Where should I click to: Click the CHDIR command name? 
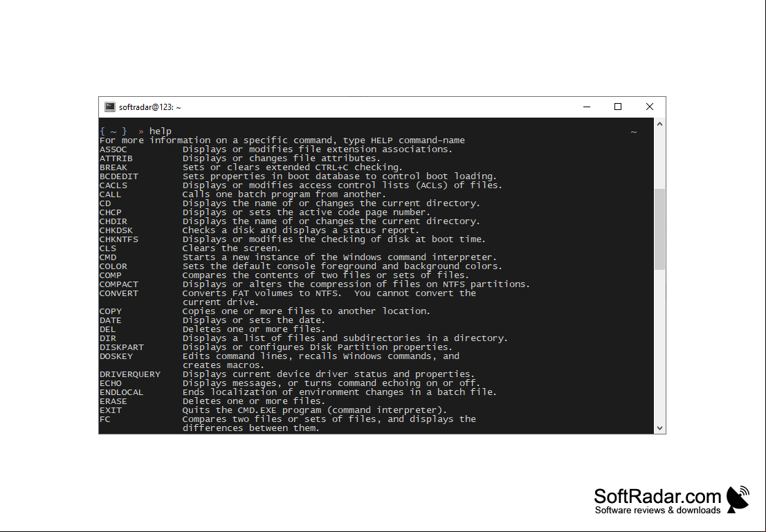(113, 221)
